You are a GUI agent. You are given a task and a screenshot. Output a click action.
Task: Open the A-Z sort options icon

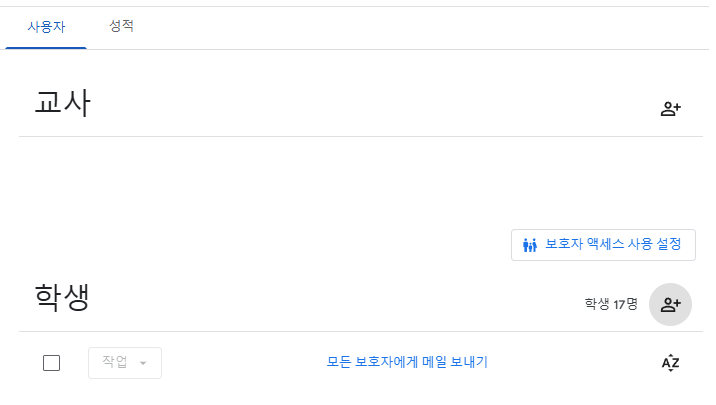point(670,363)
